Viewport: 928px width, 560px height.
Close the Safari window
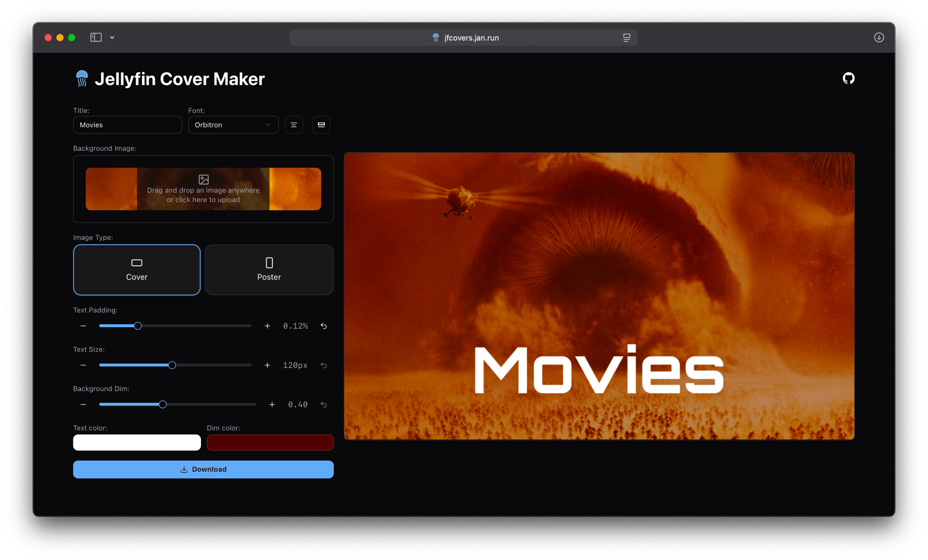(48, 38)
